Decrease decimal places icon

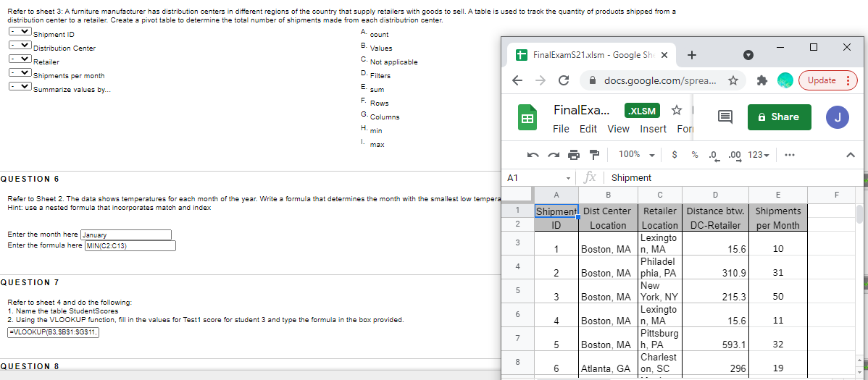714,156
